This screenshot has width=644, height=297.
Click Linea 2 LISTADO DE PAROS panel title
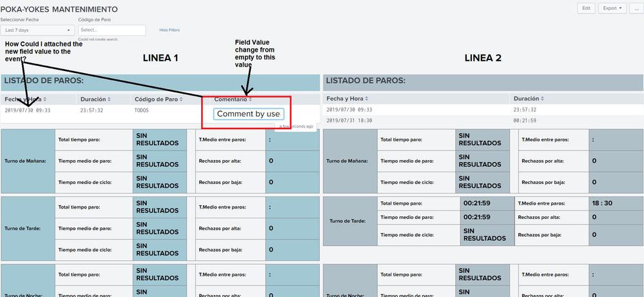[366, 81]
